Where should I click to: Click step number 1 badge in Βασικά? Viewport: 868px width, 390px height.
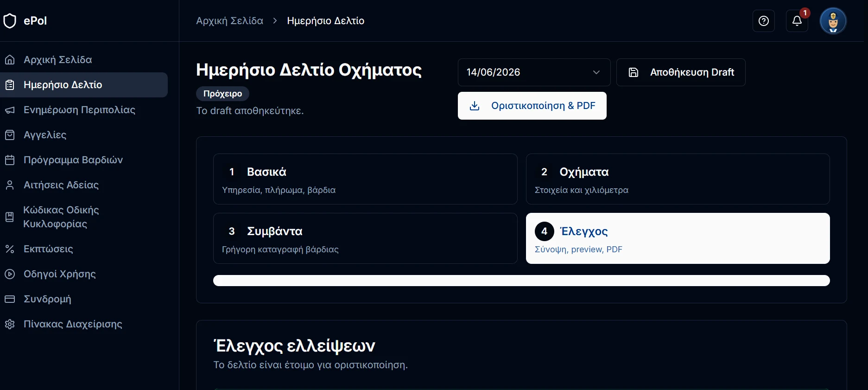(x=232, y=172)
